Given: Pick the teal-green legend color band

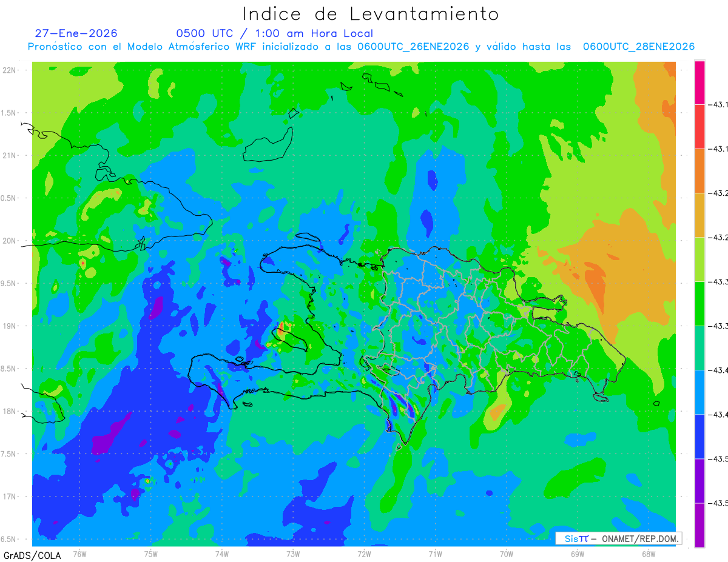Looking at the screenshot, I should 699,348.
